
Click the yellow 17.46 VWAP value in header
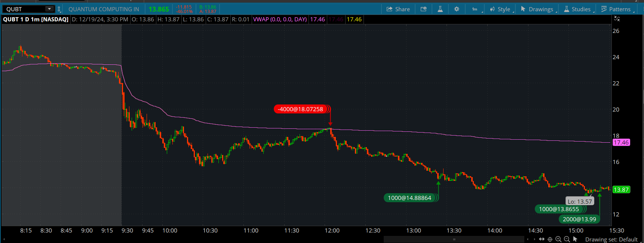(354, 19)
